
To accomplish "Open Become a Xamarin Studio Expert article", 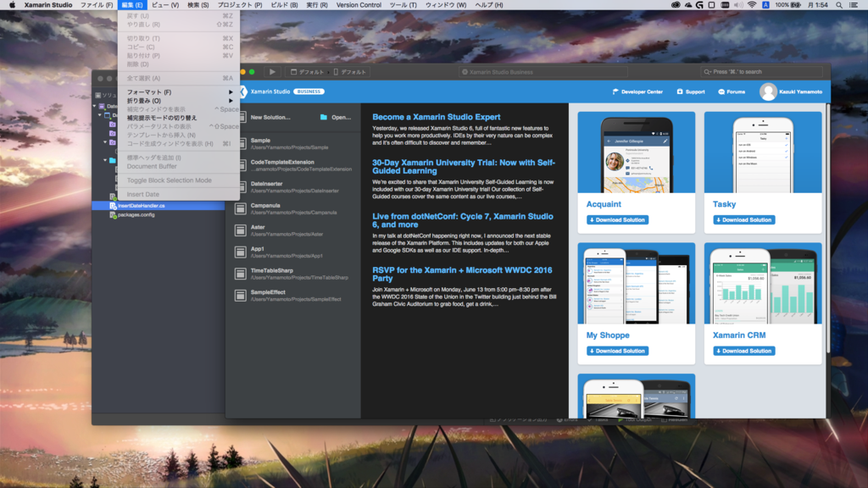I will tap(437, 117).
